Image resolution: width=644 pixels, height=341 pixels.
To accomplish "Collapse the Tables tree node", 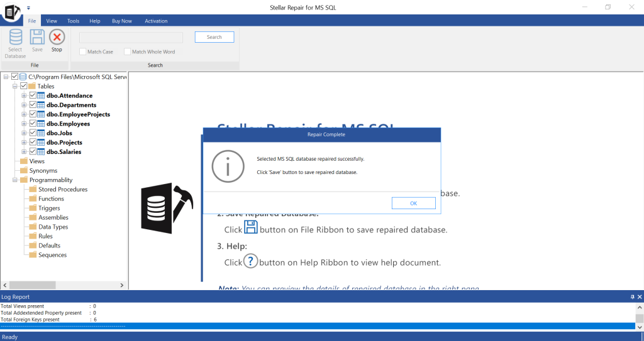I will click(x=15, y=86).
